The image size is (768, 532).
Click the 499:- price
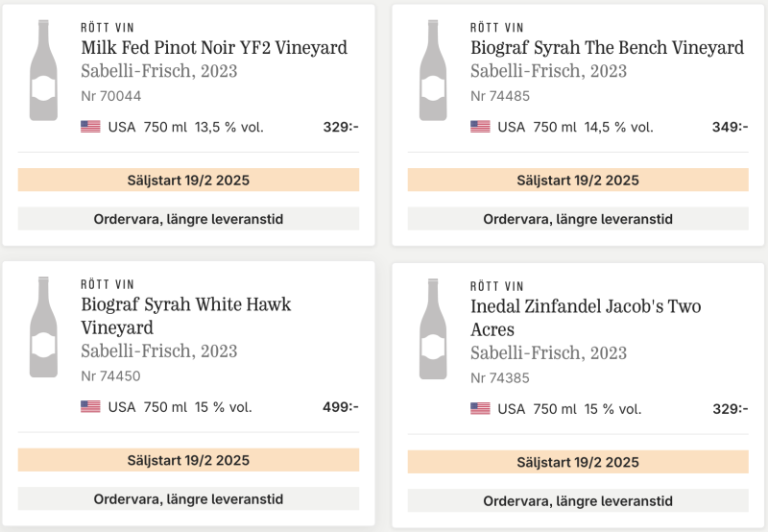[x=341, y=407]
